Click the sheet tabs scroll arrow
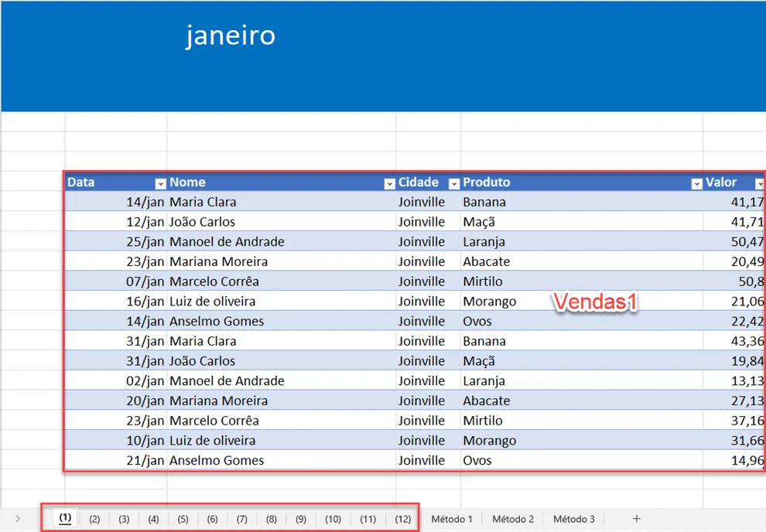This screenshot has height=532, width=766. 18,519
